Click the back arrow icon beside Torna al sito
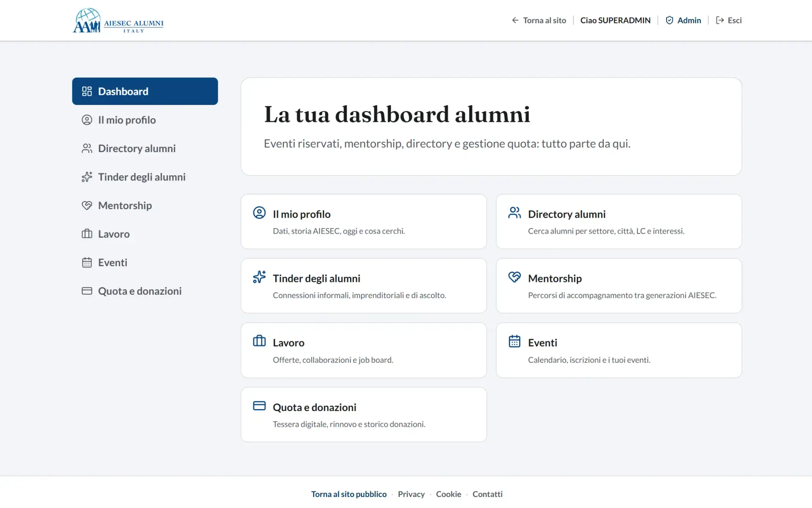Screen dimensions: 812x508 coord(515,20)
